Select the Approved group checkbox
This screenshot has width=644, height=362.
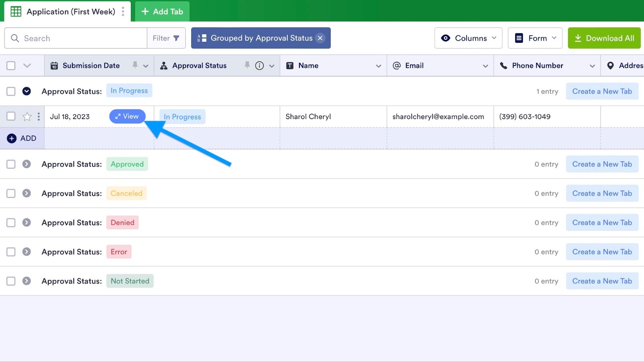[11, 164]
